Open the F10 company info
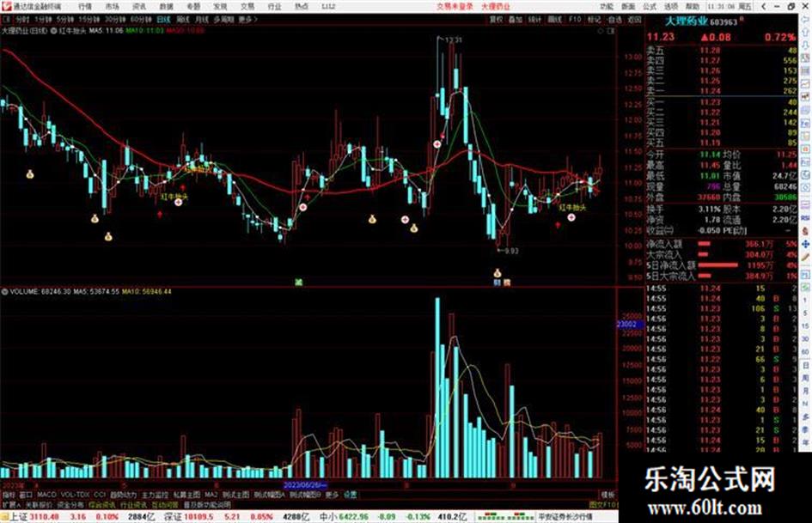This screenshot has width=812, height=523. tap(575, 19)
